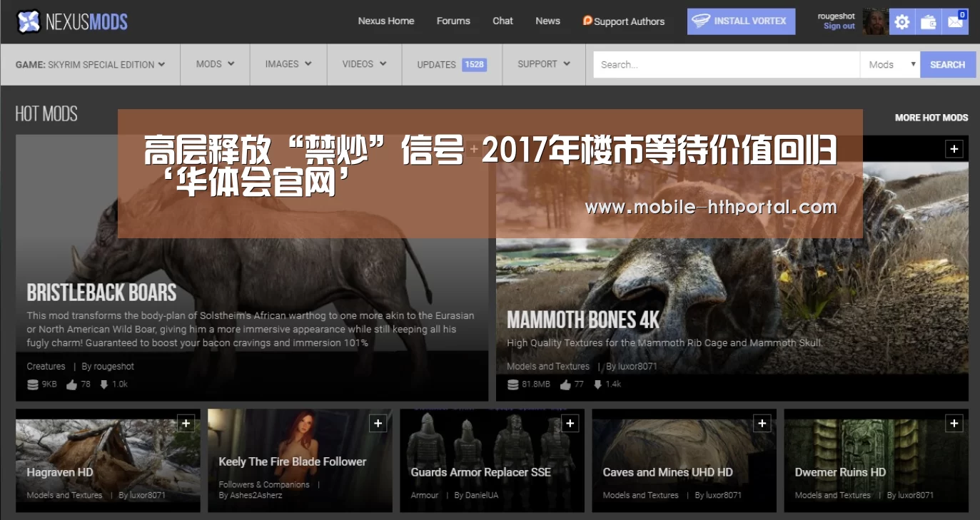This screenshot has height=520, width=980.
Task: Open the Bristleback Boars mod title
Action: 101,292
